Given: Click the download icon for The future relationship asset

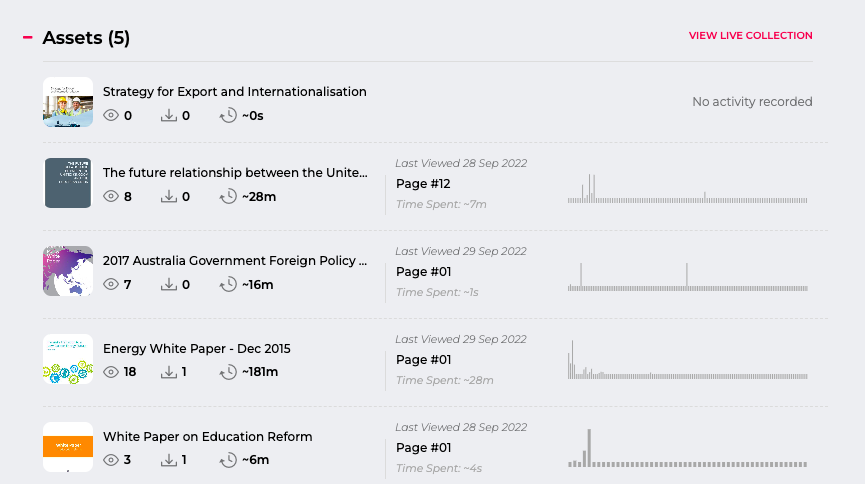Looking at the screenshot, I should 169,196.
